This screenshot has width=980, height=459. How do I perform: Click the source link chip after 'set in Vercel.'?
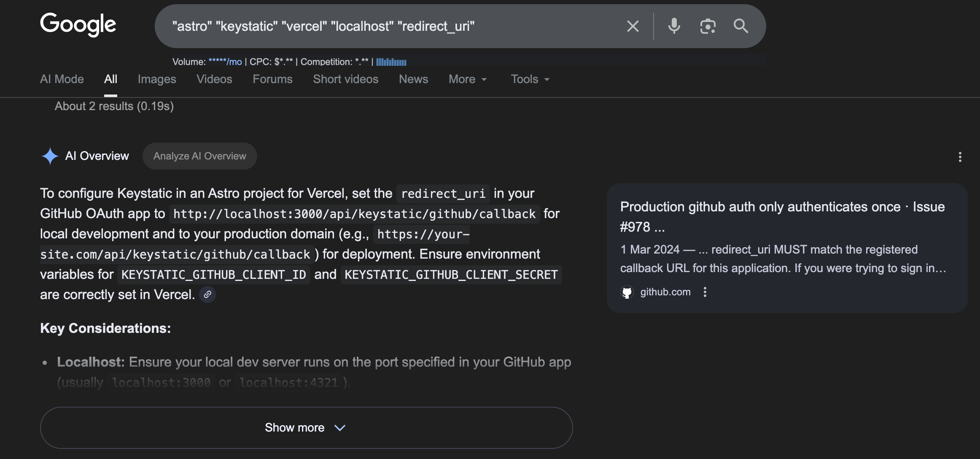point(207,294)
